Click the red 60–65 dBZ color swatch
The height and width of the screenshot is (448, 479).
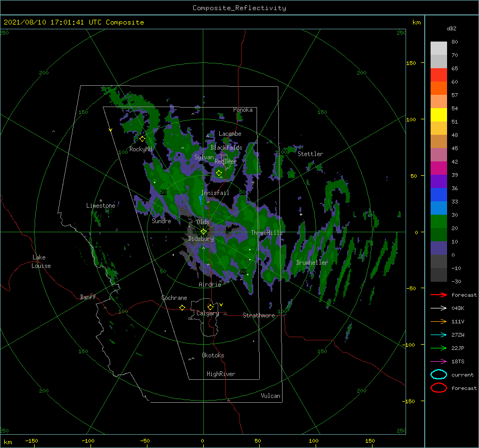[x=439, y=75]
